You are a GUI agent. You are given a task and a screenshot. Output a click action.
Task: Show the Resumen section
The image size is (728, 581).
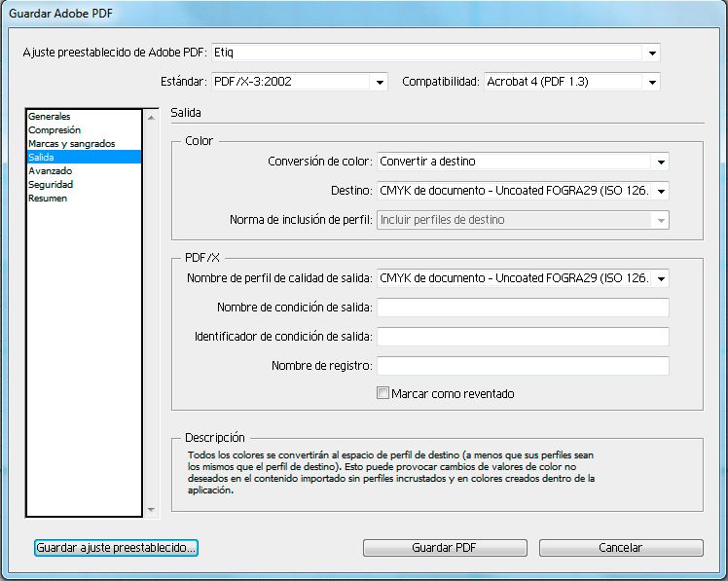click(48, 199)
